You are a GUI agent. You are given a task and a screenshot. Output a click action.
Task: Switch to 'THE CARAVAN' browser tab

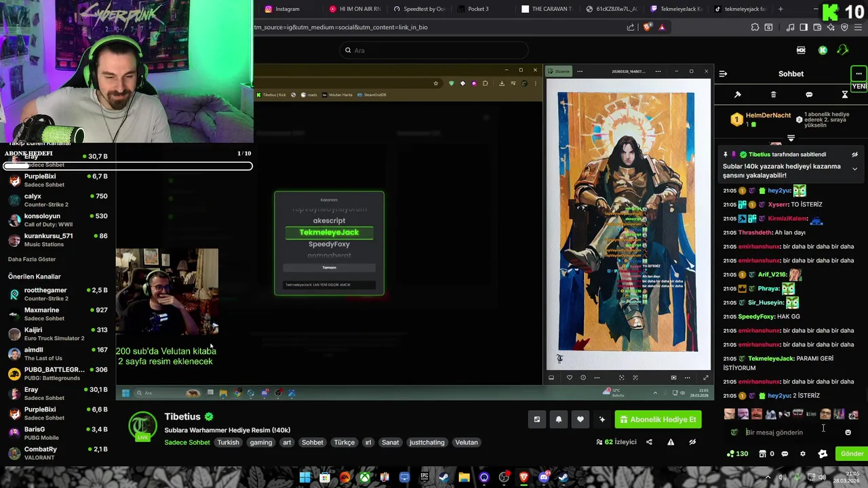pos(547,9)
